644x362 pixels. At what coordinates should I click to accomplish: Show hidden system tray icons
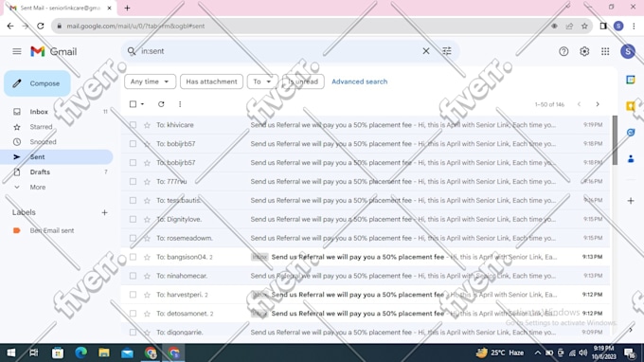pyautogui.click(x=537, y=353)
